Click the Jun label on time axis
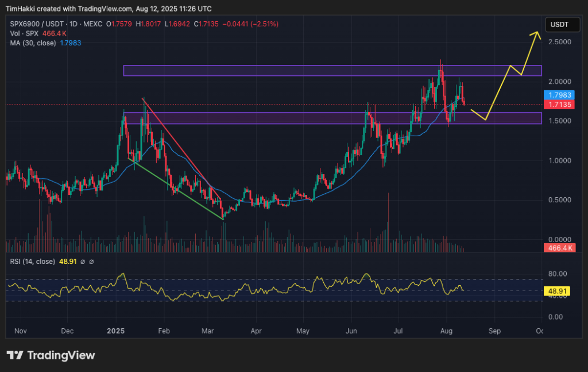Viewport: 588px width, 372px height. tap(351, 331)
